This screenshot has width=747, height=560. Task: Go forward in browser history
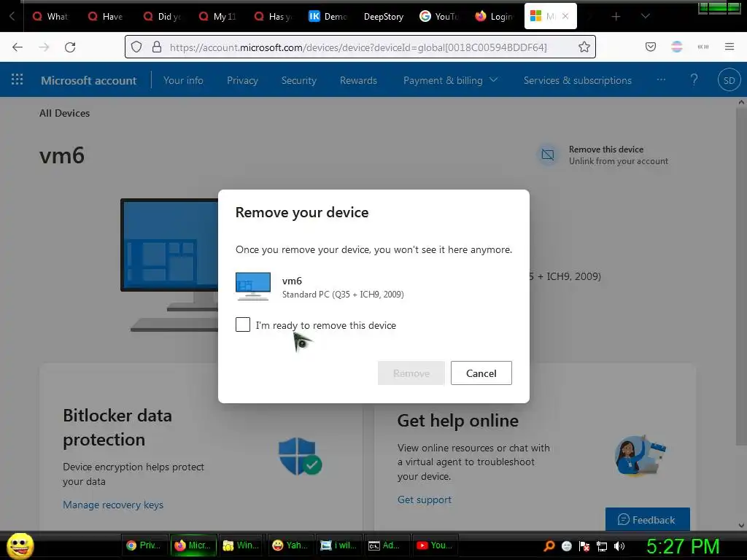[x=44, y=47]
